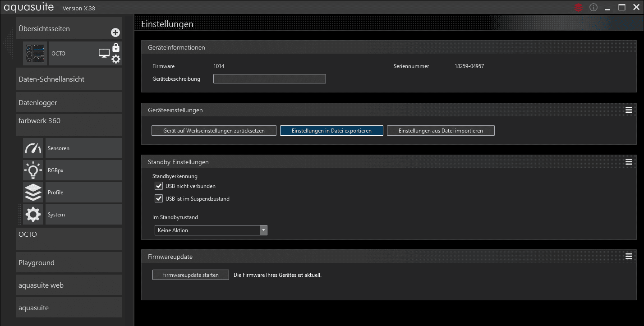Click the Gerätebeschreibung text field
The height and width of the screenshot is (326, 644).
click(269, 79)
